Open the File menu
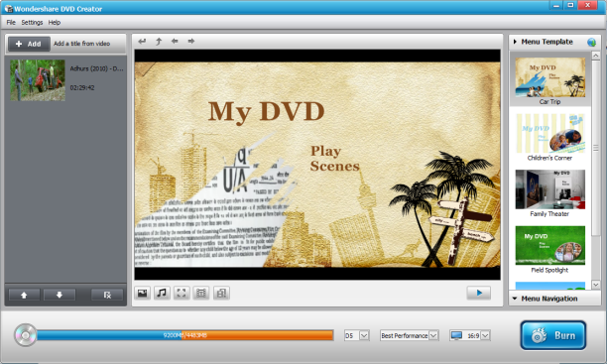Image resolution: width=607 pixels, height=364 pixels. point(11,23)
